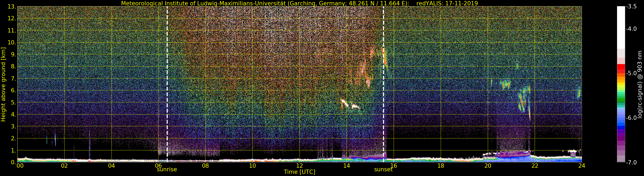This screenshot has height=176, width=644.
Task: Click the x-axis tick label '16'
Action: pos(394,166)
